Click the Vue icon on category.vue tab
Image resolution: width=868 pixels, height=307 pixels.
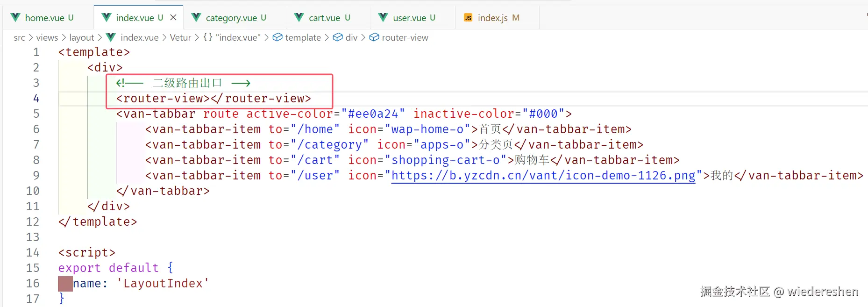pyautogui.click(x=196, y=17)
